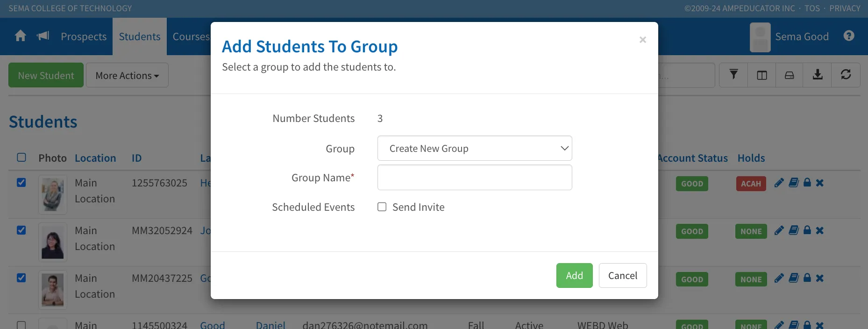Open Sema Good user menu
This screenshot has width=868, height=329.
click(x=790, y=36)
